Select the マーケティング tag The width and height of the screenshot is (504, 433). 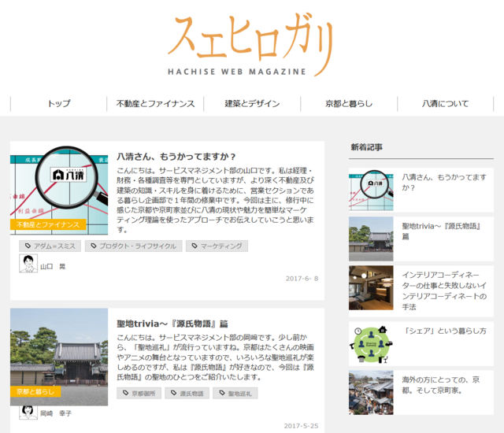[x=217, y=246]
